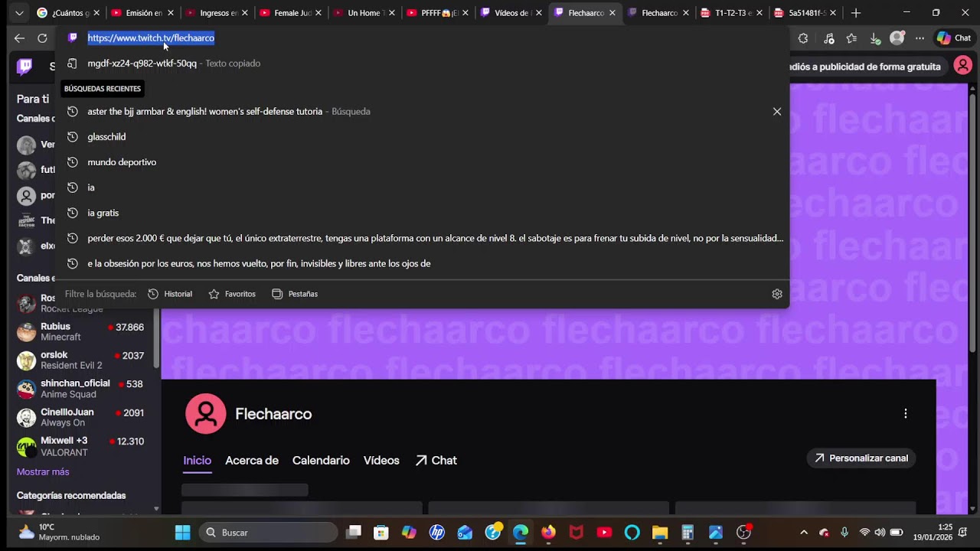980x551 pixels.
Task: Select the Inicio channel tab
Action: click(197, 461)
